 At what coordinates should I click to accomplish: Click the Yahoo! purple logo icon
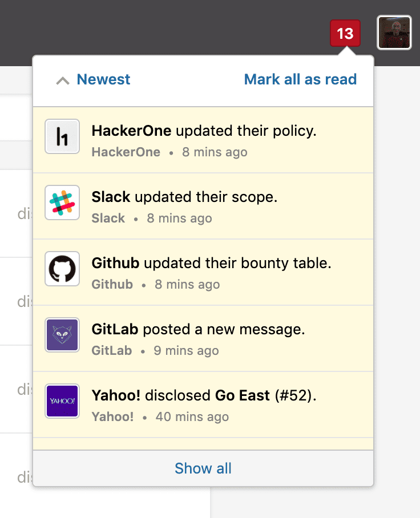(x=62, y=401)
